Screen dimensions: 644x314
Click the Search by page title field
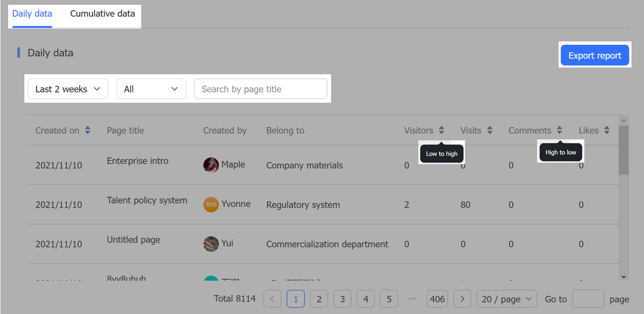[x=260, y=89]
